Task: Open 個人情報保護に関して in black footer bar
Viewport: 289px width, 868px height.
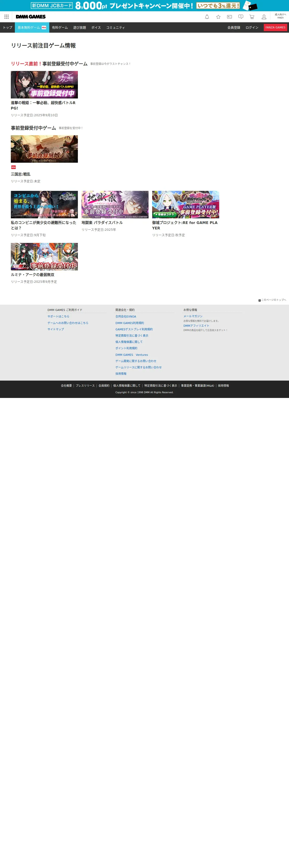Action: coord(127,386)
